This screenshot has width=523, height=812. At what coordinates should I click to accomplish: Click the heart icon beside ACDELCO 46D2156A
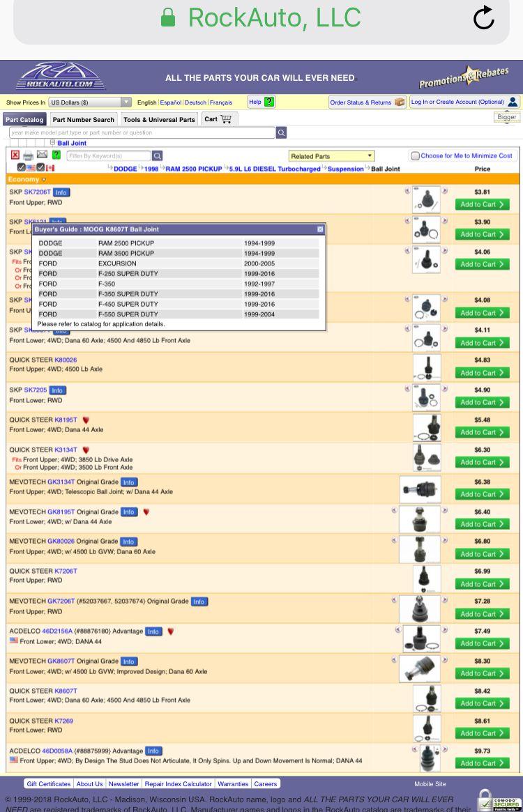[171, 631]
